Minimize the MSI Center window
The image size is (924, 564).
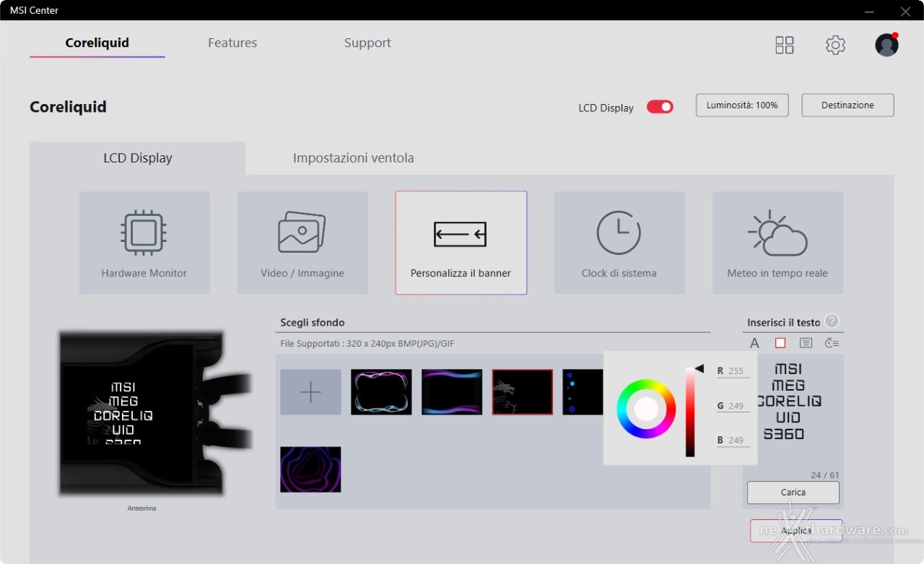coord(870,11)
